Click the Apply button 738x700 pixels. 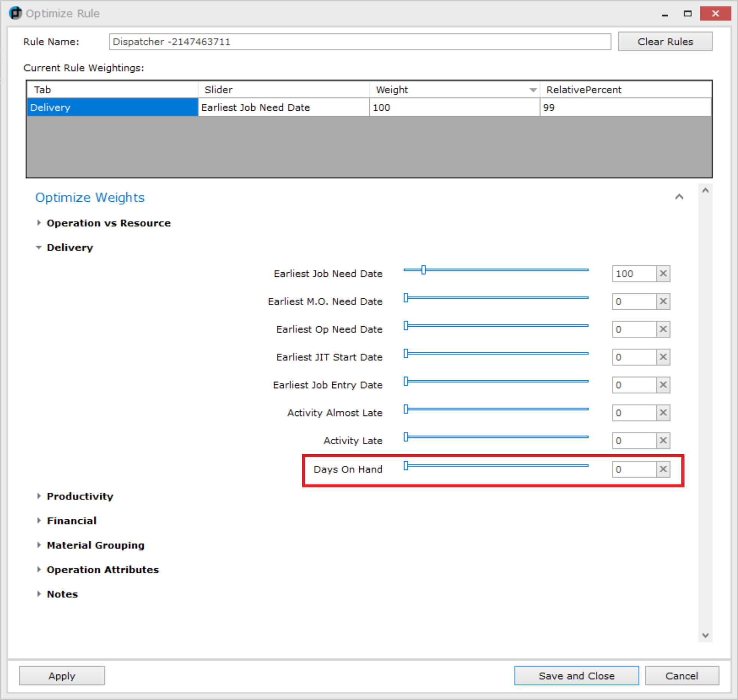(x=62, y=676)
